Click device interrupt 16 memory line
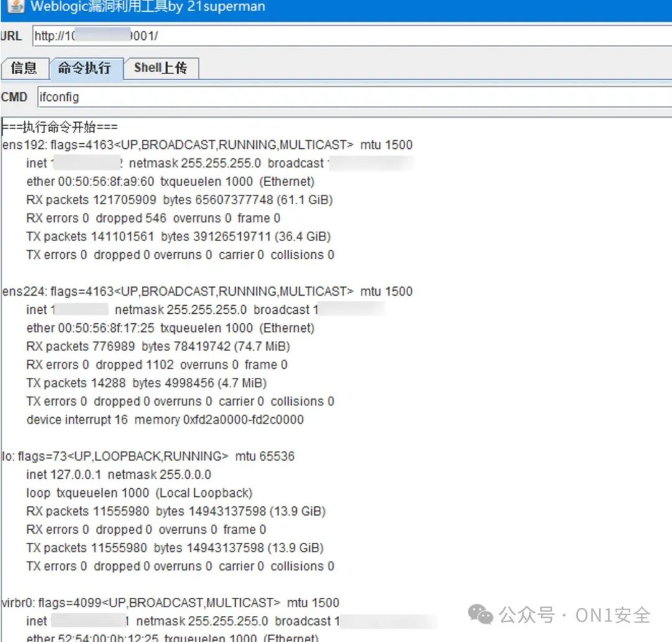The height and width of the screenshot is (642, 672). coord(165,420)
